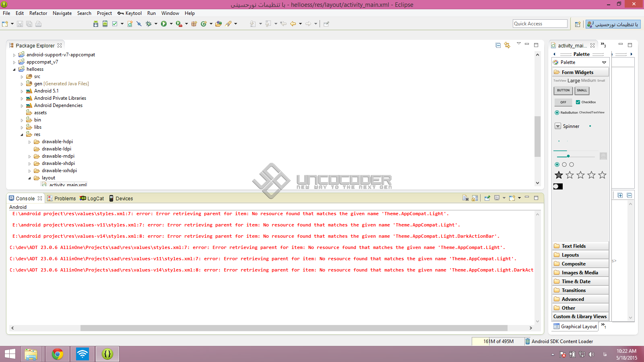Image resolution: width=644 pixels, height=362 pixels.
Task: Select the filled RadioGroup radio button
Action: click(x=557, y=165)
